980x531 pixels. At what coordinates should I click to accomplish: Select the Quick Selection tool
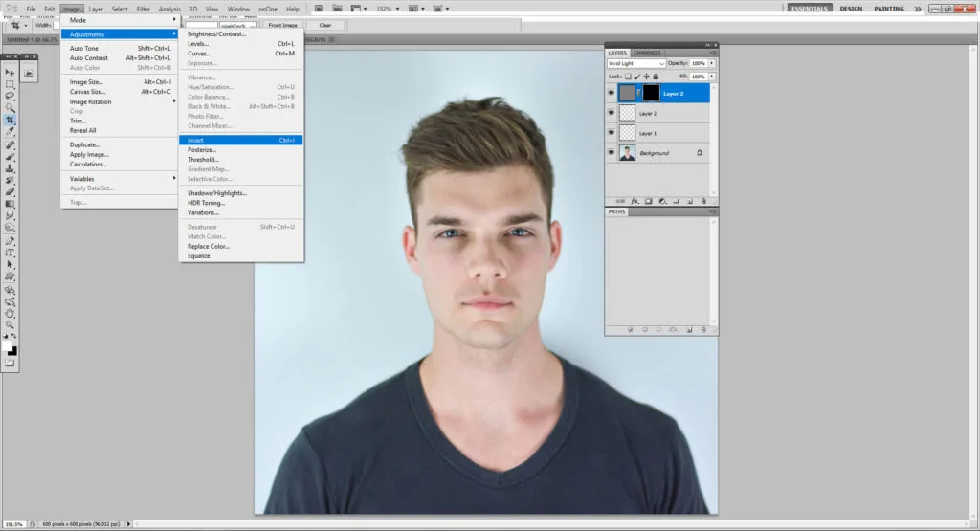pyautogui.click(x=10, y=108)
